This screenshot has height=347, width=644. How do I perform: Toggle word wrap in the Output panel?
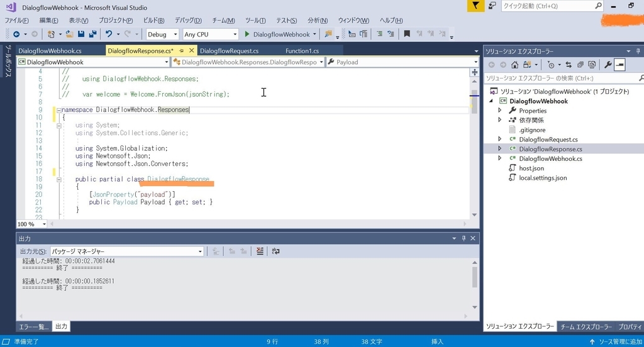pyautogui.click(x=275, y=251)
